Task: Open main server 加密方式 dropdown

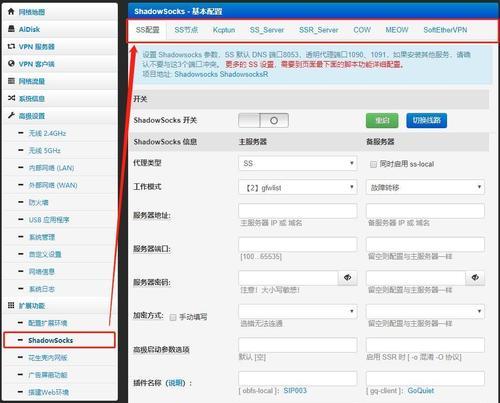Action: 298,311
